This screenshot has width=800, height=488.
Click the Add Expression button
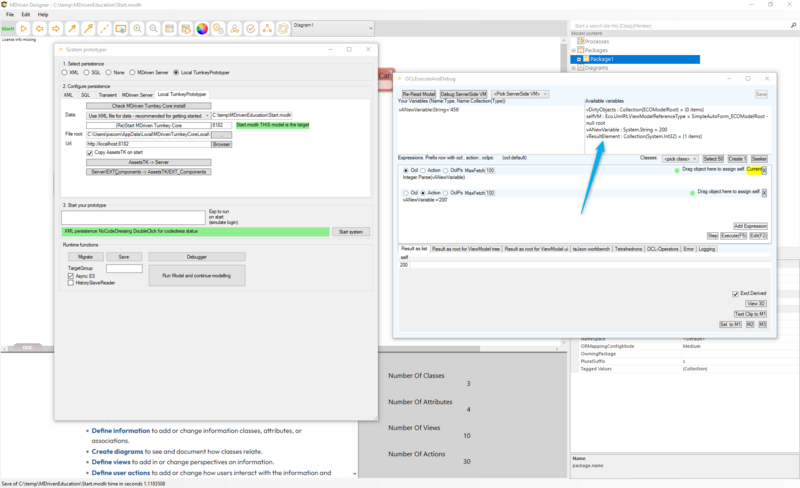(x=750, y=226)
